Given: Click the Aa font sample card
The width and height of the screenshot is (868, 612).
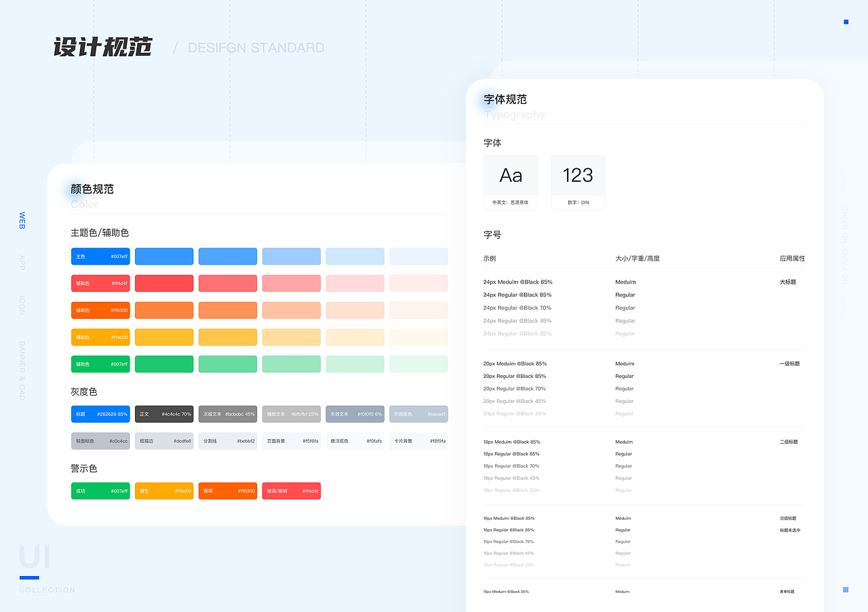Looking at the screenshot, I should 511,182.
